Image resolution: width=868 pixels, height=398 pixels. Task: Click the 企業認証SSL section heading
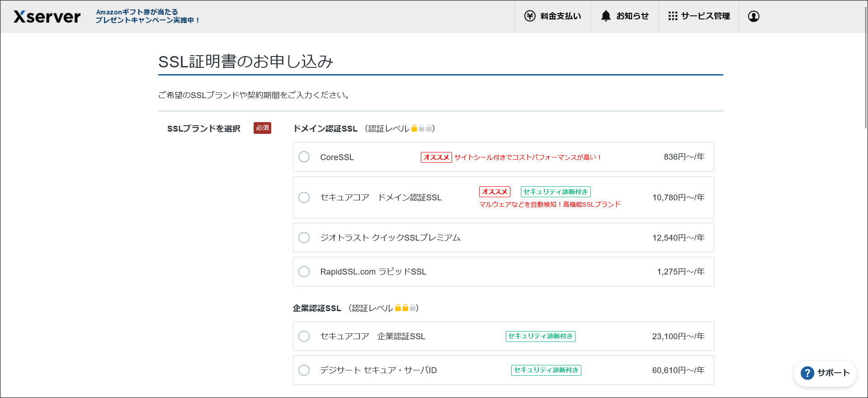coord(317,308)
